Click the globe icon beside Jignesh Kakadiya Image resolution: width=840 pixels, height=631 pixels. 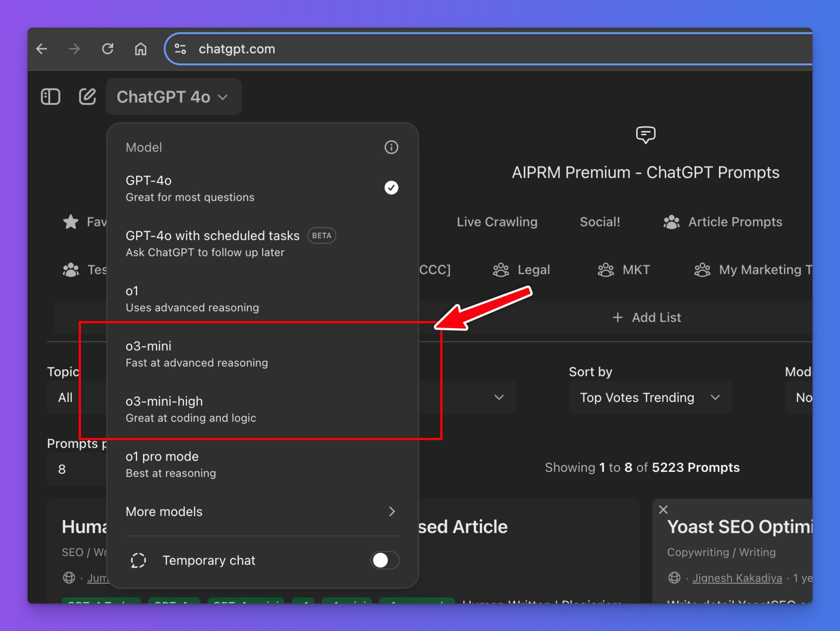point(674,578)
